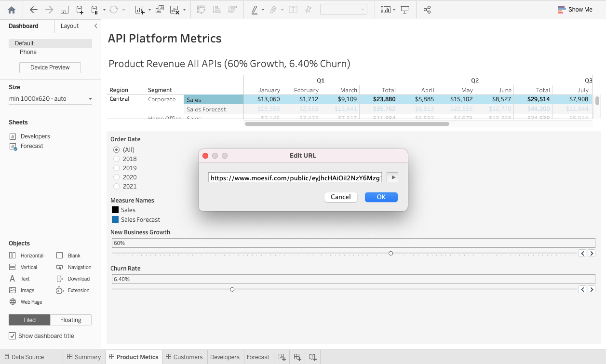606x364 pixels.
Task: Click the sort descending icon
Action: tap(232, 10)
